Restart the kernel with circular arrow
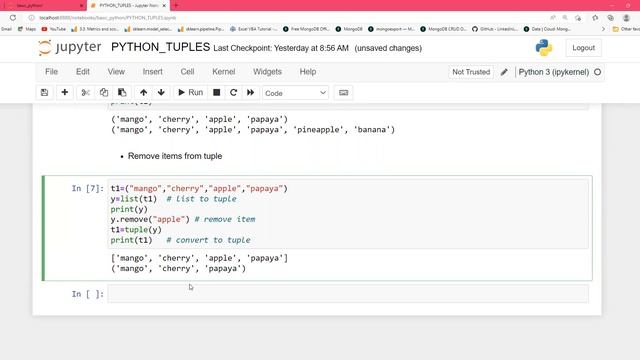The height and width of the screenshot is (360, 640). click(233, 93)
